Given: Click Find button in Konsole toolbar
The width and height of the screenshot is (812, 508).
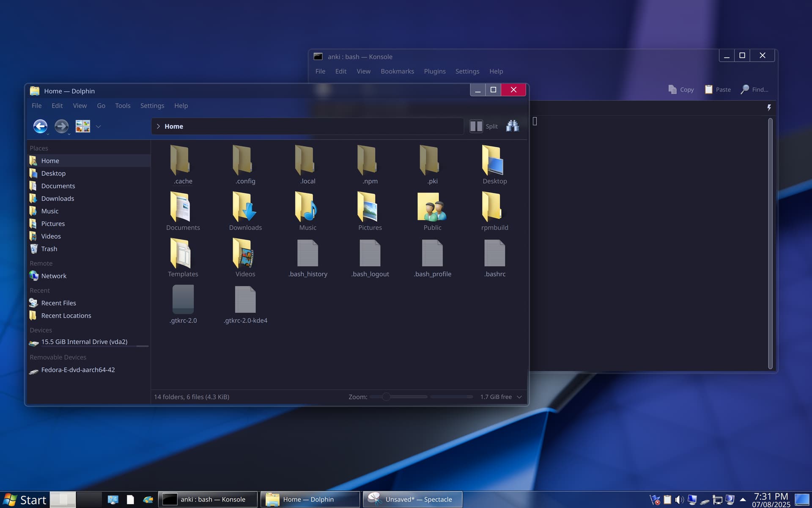Looking at the screenshot, I should pyautogui.click(x=754, y=89).
